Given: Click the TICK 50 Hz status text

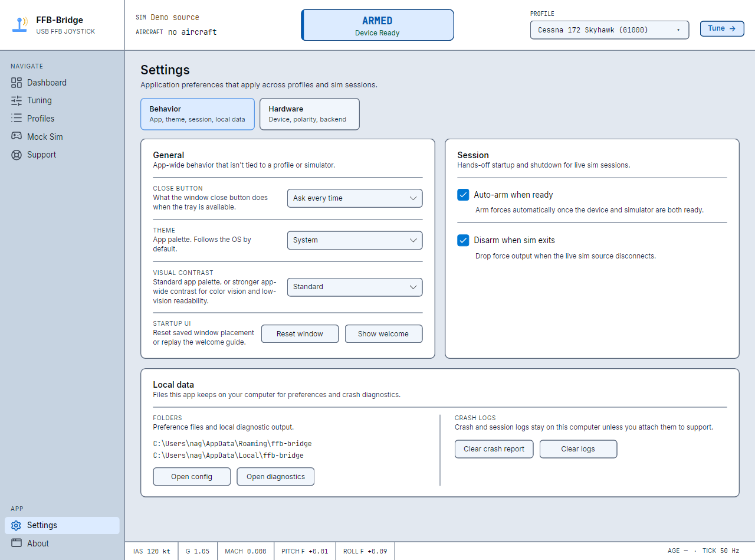Looking at the screenshot, I should pos(721,551).
